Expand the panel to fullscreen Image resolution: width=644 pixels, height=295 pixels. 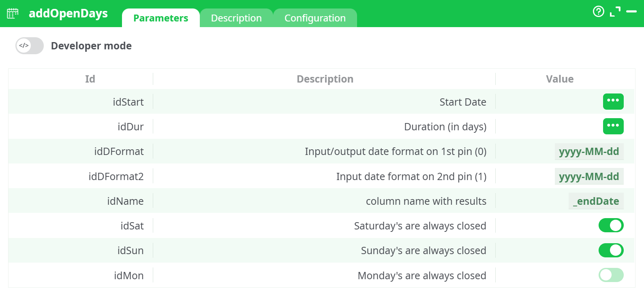pyautogui.click(x=615, y=12)
